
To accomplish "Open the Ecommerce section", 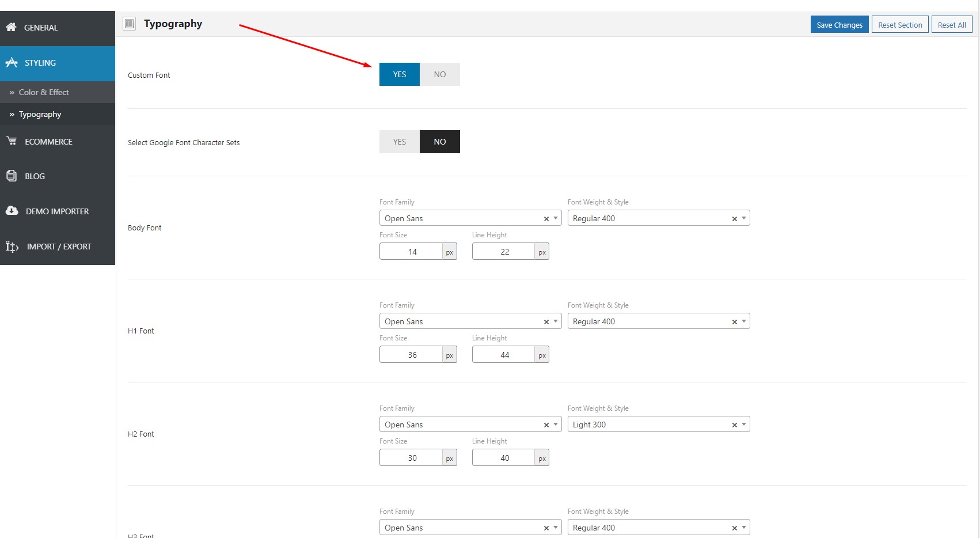I will tap(58, 142).
